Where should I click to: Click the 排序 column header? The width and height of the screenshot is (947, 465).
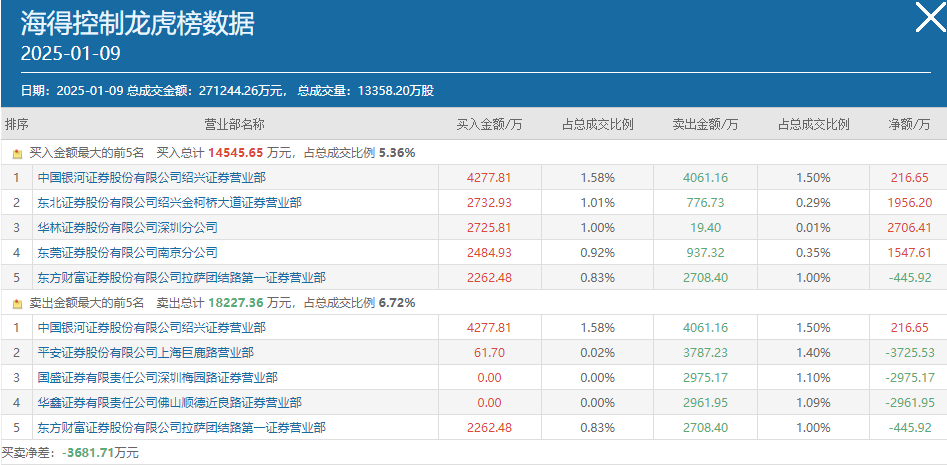tap(16, 125)
